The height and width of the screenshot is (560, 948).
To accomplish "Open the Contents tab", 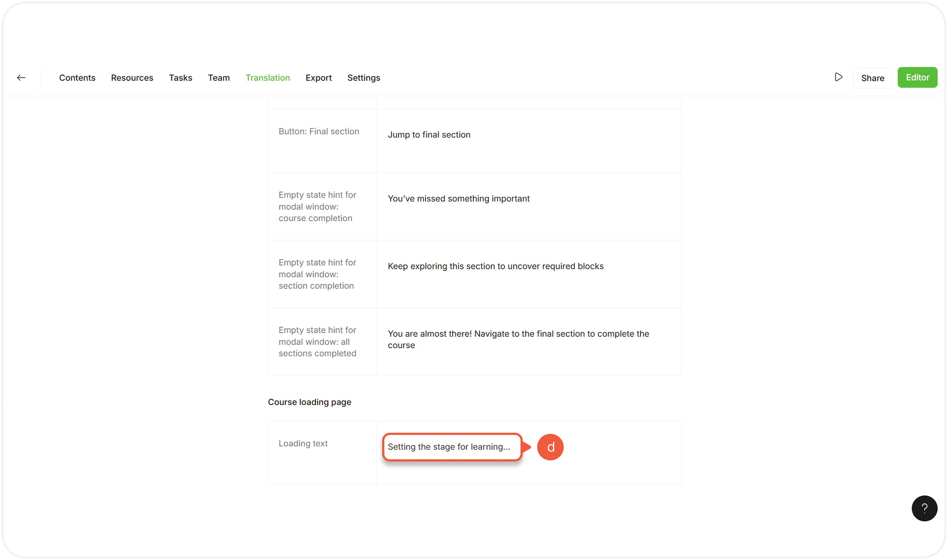I will pyautogui.click(x=77, y=78).
